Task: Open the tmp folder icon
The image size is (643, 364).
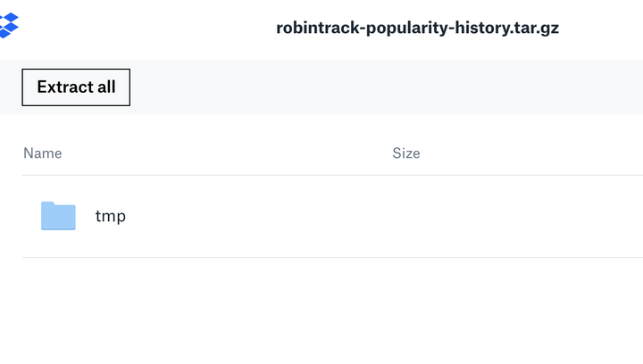Action: [58, 216]
